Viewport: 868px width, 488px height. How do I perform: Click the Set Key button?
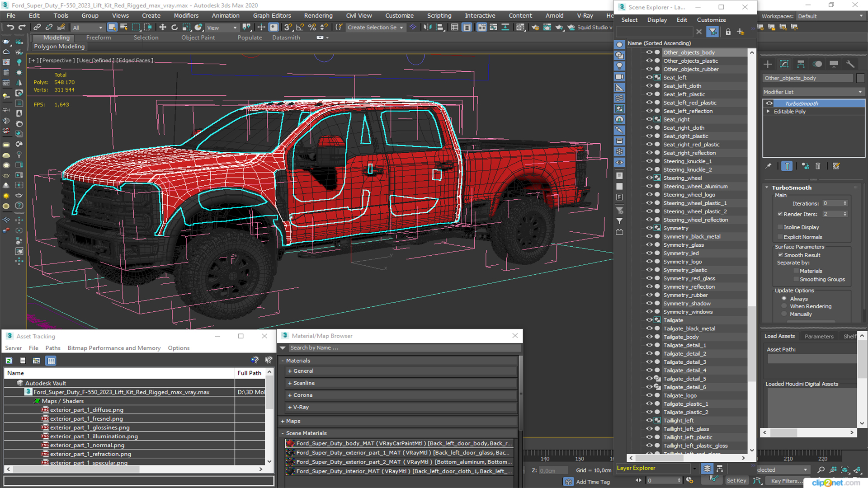pos(736,481)
